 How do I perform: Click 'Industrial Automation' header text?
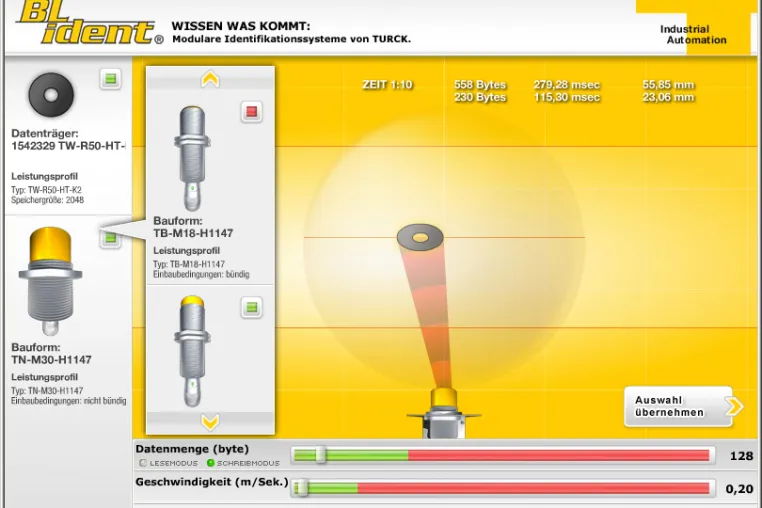tap(693, 35)
